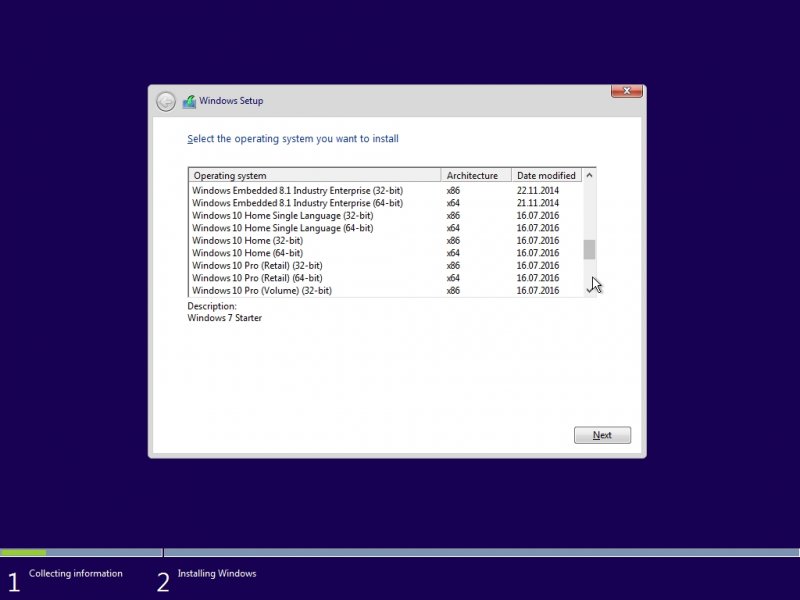800x600 pixels.
Task: Click the Windows Setup title icon
Action: tap(189, 102)
